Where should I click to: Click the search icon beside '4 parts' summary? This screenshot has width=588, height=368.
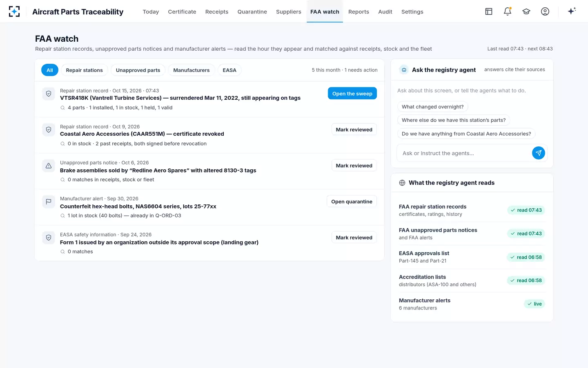click(62, 108)
